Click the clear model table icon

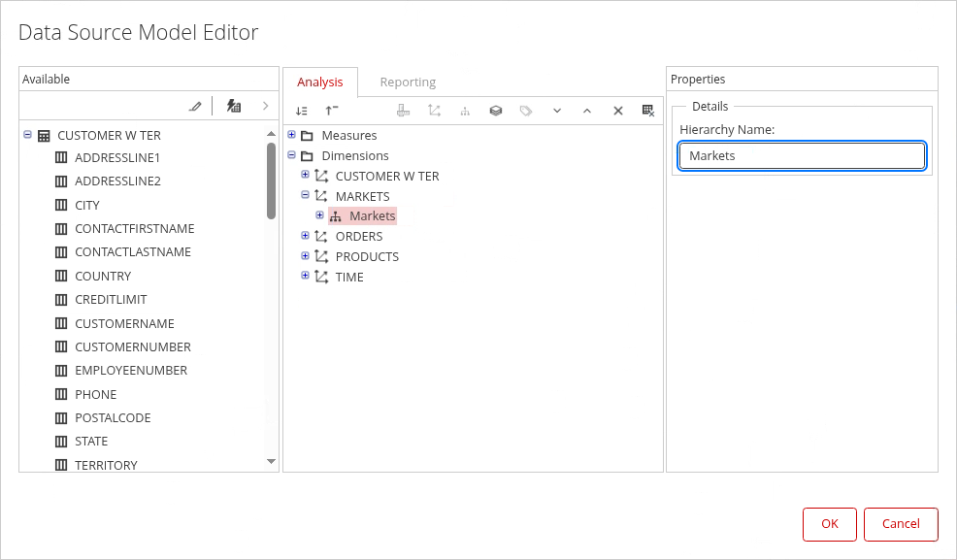pos(648,111)
